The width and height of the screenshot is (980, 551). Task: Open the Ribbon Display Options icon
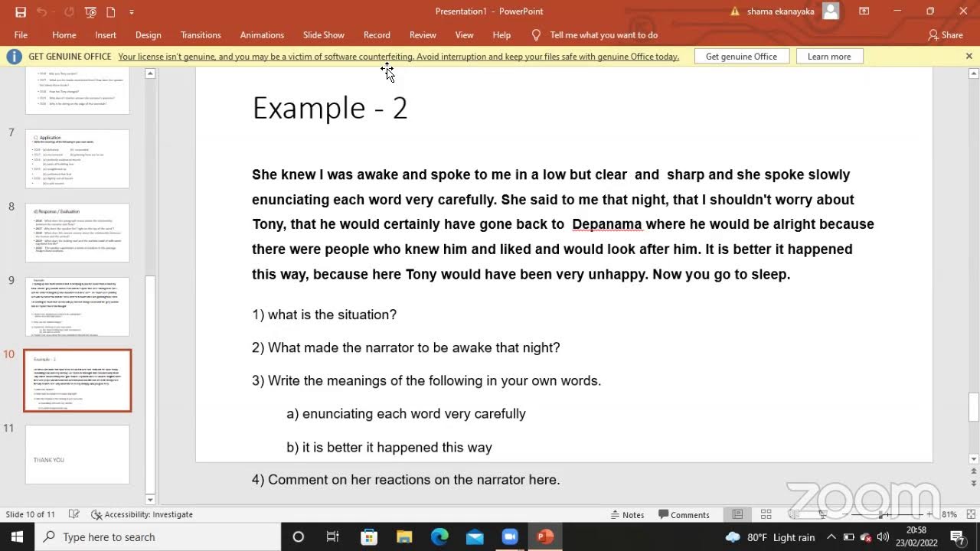(x=864, y=11)
